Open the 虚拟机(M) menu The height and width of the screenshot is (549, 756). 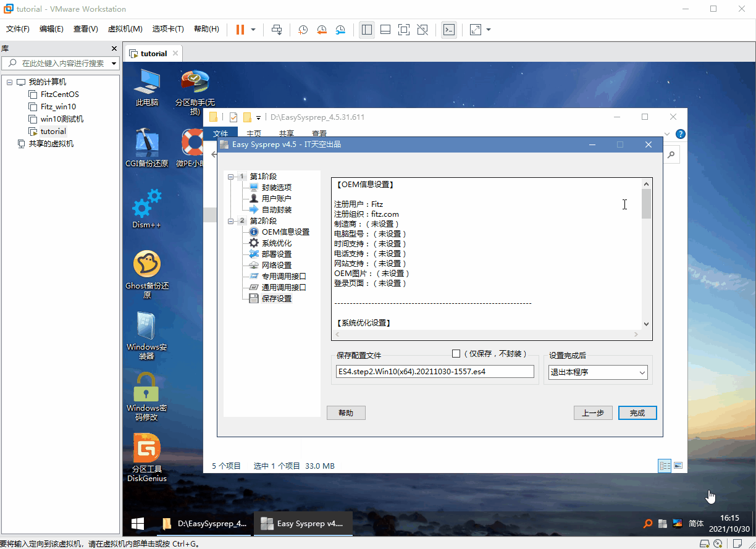125,29
